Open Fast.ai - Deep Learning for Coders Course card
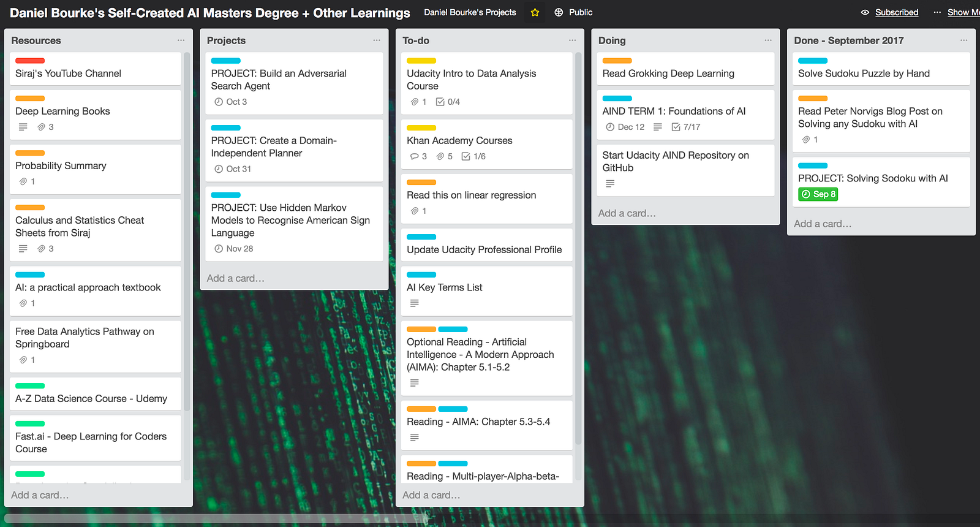 coord(95,438)
